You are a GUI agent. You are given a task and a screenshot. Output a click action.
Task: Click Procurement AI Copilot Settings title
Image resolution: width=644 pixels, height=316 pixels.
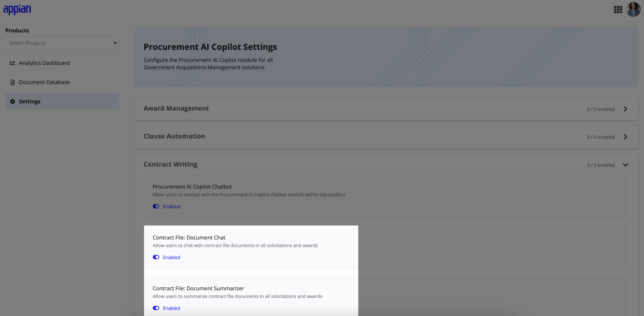(x=210, y=47)
